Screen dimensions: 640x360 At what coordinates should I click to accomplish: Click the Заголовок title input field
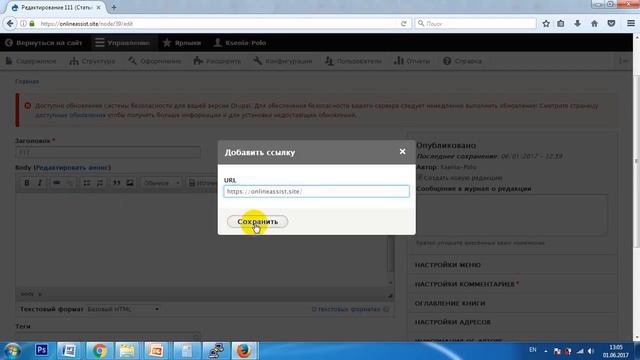tap(108, 152)
